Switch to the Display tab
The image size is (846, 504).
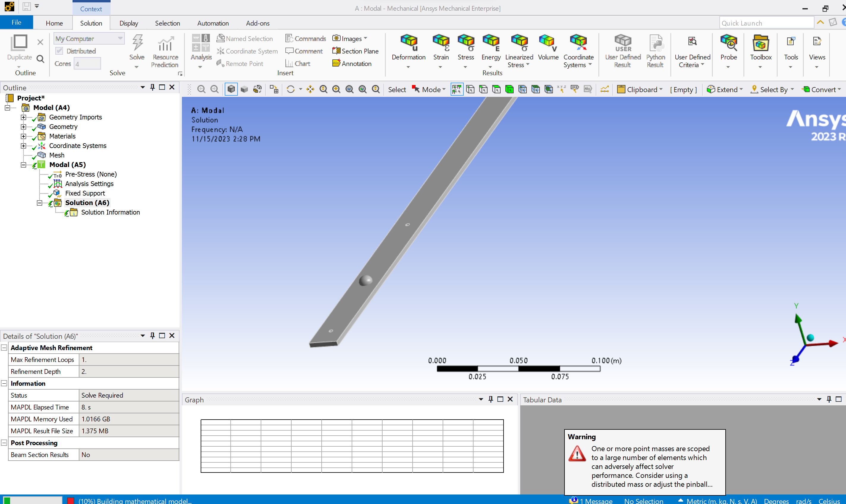(x=129, y=23)
